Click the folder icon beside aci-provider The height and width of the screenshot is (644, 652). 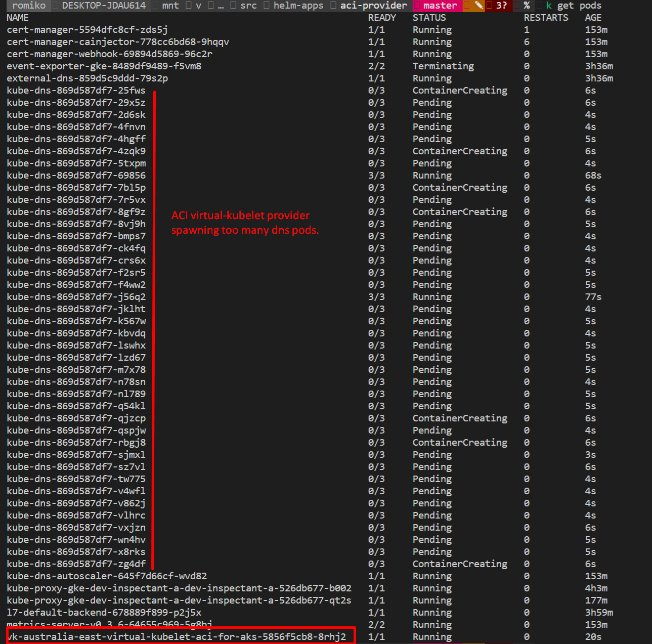click(x=332, y=6)
